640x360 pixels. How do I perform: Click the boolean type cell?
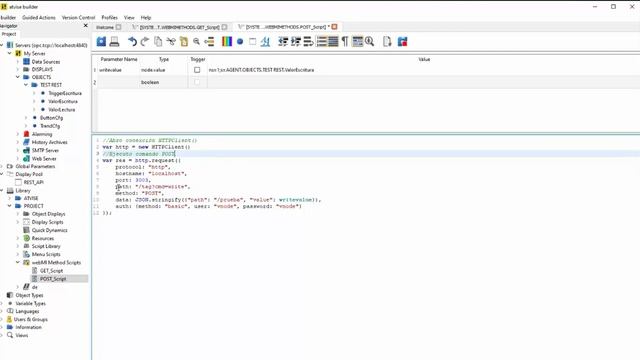pyautogui.click(x=163, y=82)
